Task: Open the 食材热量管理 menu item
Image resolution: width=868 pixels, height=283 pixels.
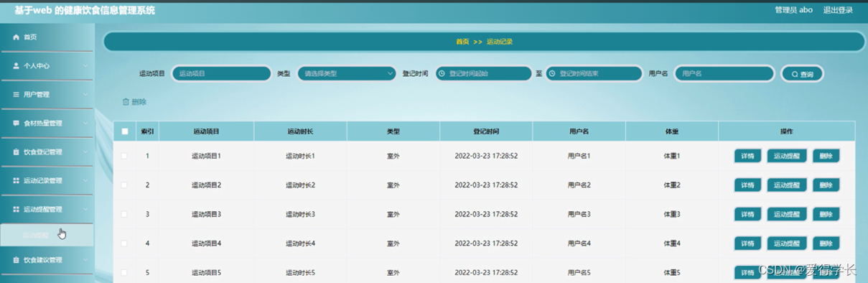Action: [47, 123]
